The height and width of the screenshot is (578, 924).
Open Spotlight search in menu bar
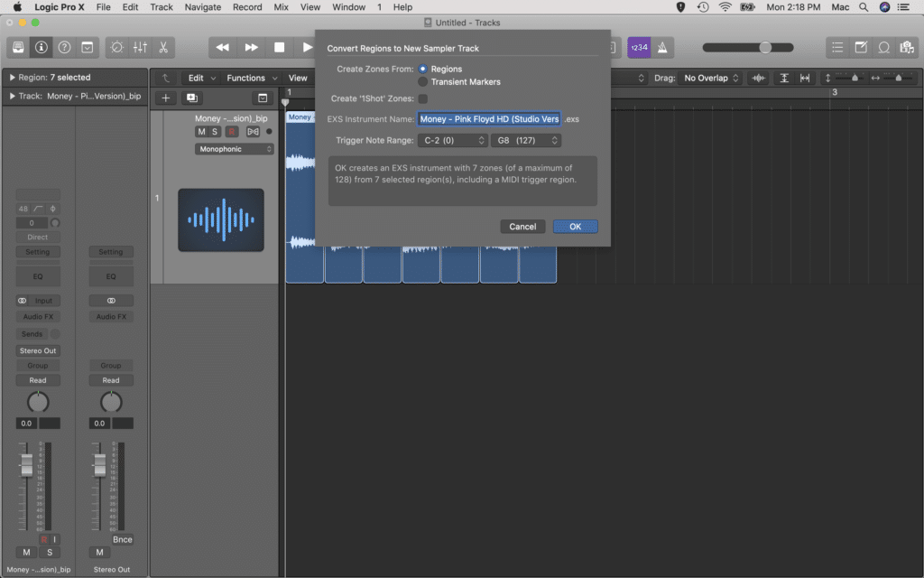pyautogui.click(x=864, y=7)
